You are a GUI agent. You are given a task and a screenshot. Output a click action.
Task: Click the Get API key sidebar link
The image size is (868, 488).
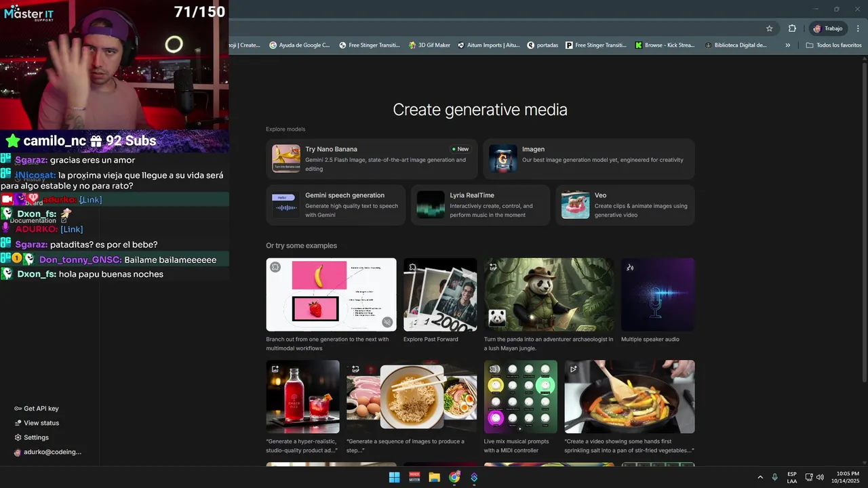(37, 409)
